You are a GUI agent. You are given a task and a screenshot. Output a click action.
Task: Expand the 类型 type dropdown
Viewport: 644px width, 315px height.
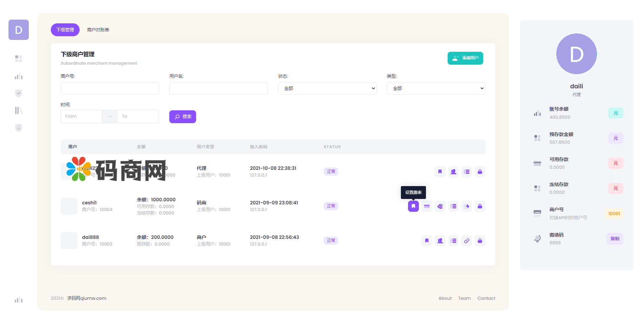coord(436,88)
